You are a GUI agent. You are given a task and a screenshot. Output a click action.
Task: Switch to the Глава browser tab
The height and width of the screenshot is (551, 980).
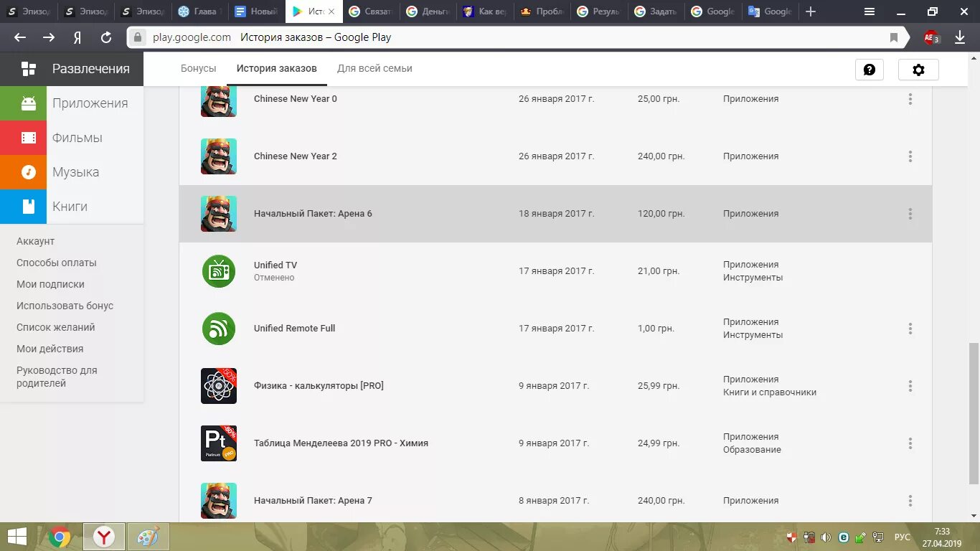pyautogui.click(x=200, y=11)
